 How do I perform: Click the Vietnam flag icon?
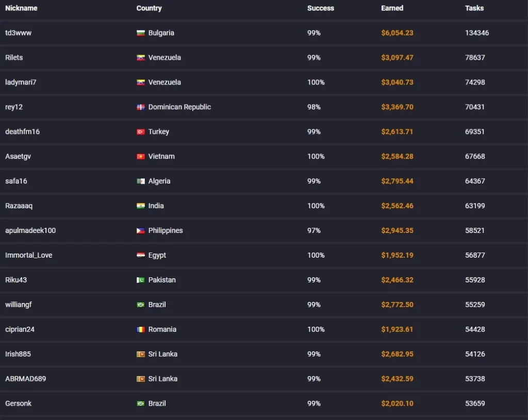[x=140, y=157]
